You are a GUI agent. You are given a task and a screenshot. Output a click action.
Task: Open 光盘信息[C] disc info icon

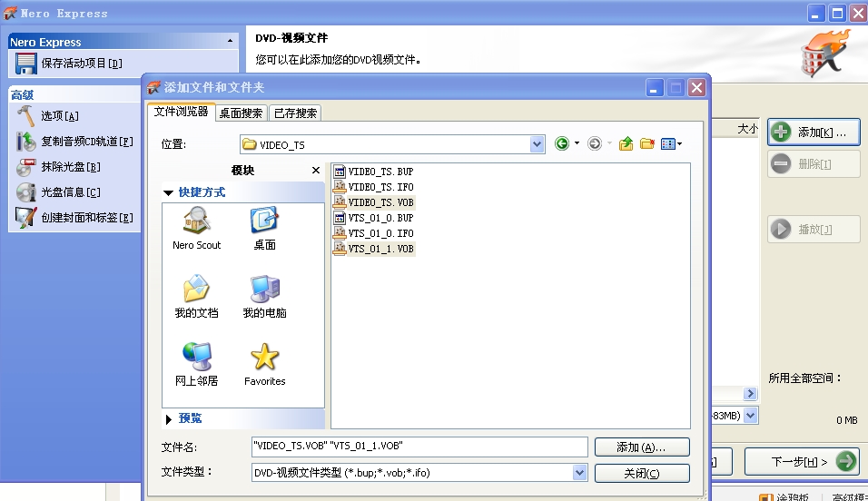pos(25,192)
